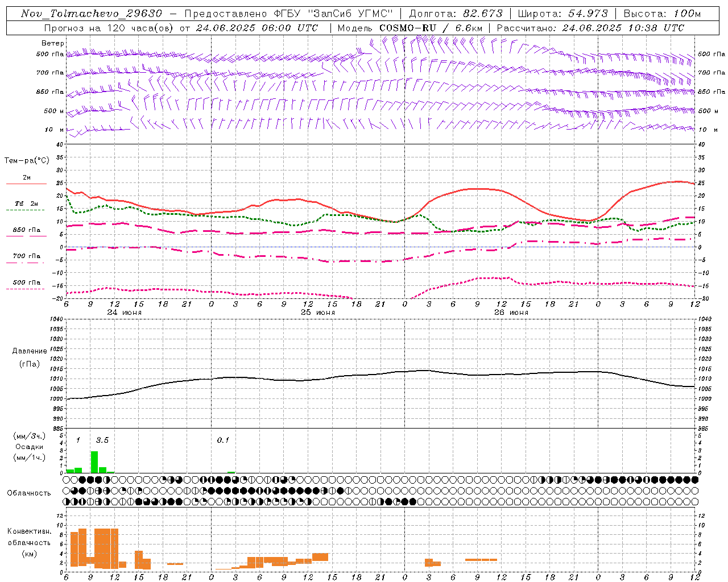Select the forecast start '24.06.2025 06:00 UTC'
The width and height of the screenshot is (728, 582).
257,28
